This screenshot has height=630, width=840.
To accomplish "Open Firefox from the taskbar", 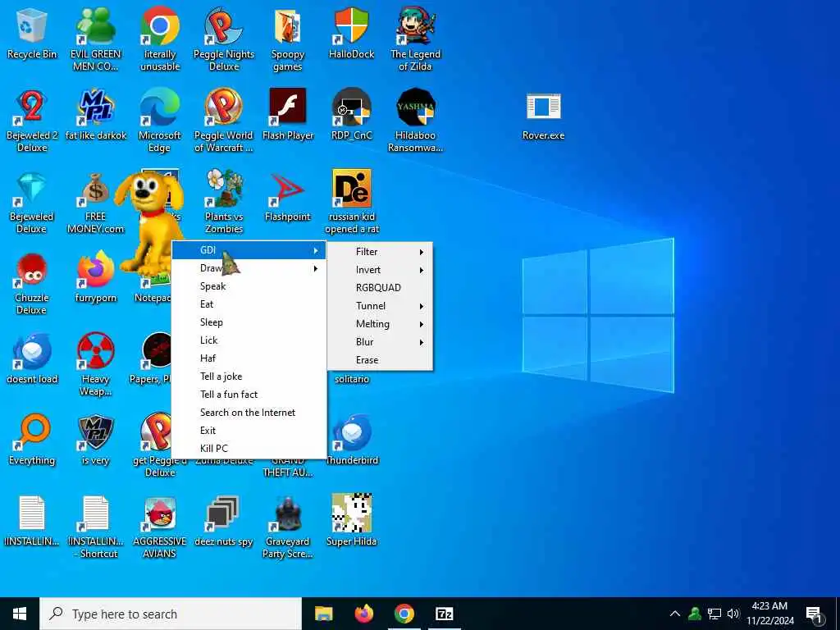I will (363, 614).
